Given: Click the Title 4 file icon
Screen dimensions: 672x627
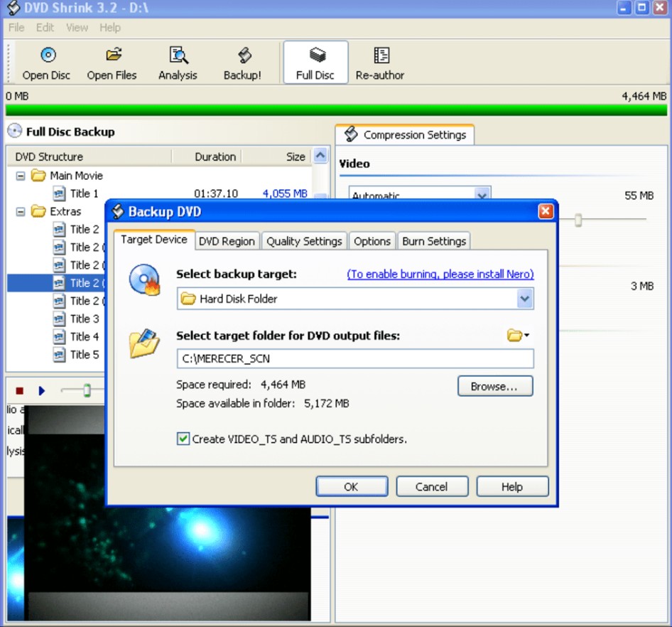Looking at the screenshot, I should [59, 337].
